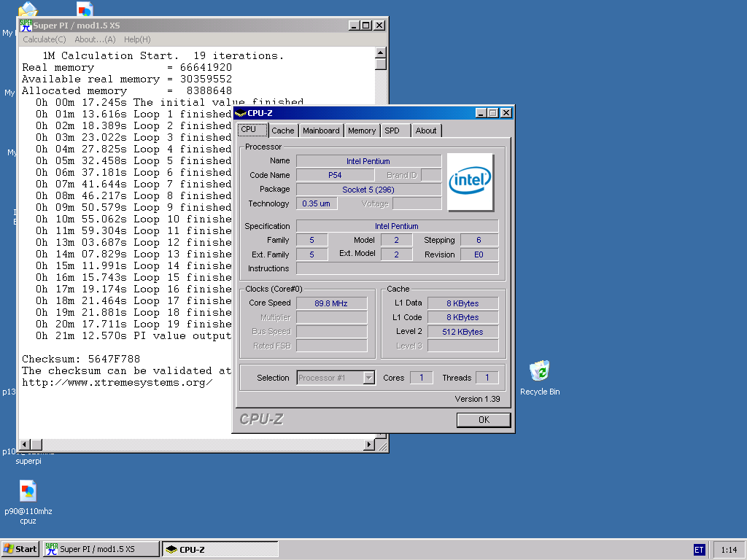
Task: Click the ET language indicator in tray
Action: coord(699,550)
